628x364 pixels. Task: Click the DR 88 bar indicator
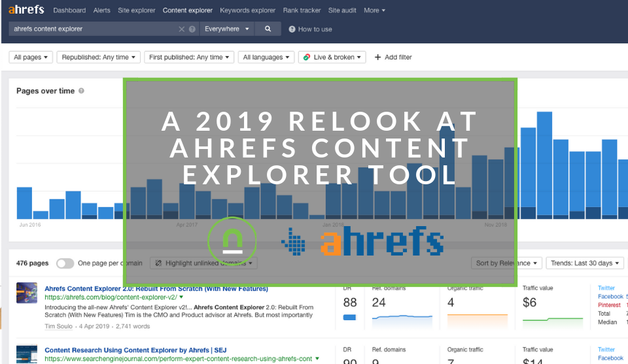pyautogui.click(x=349, y=318)
